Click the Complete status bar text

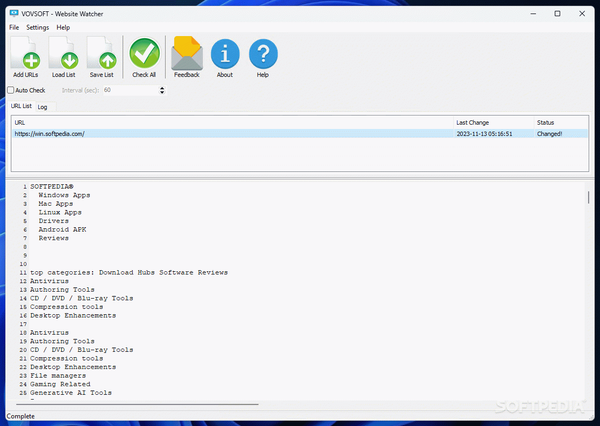click(x=21, y=416)
